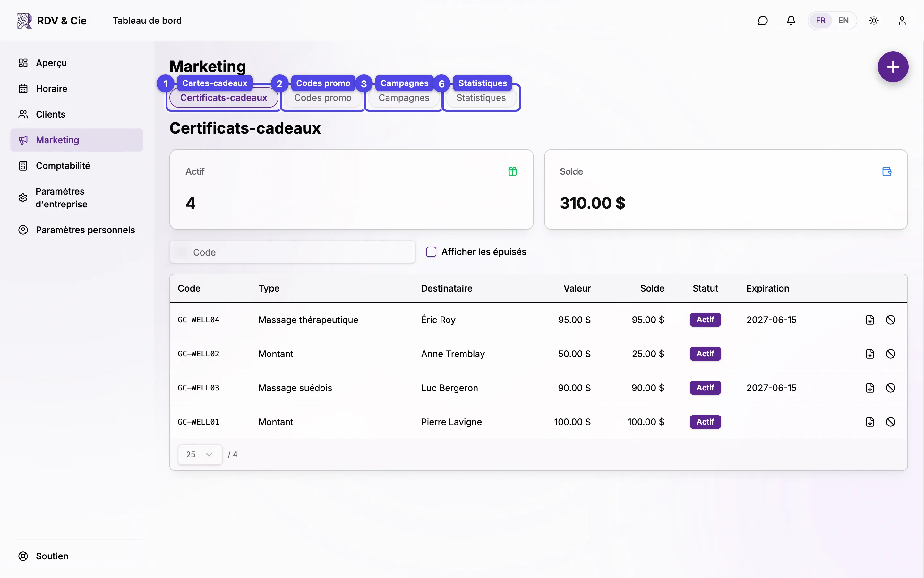Open the chat messages icon
The height and width of the screenshot is (578, 924).
(x=763, y=21)
